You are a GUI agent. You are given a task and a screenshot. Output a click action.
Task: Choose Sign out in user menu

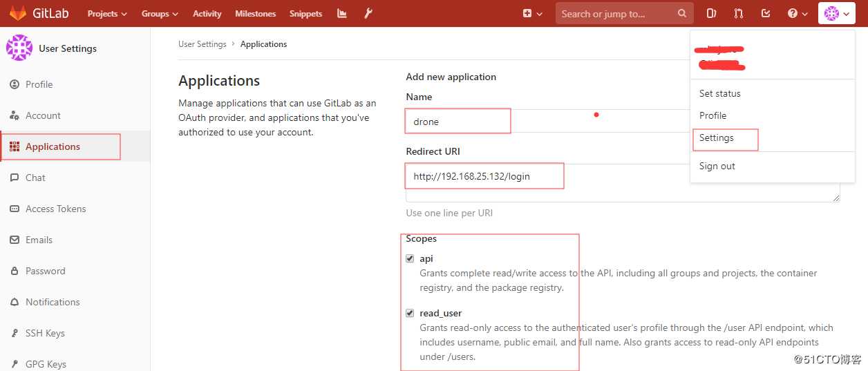pyautogui.click(x=717, y=166)
